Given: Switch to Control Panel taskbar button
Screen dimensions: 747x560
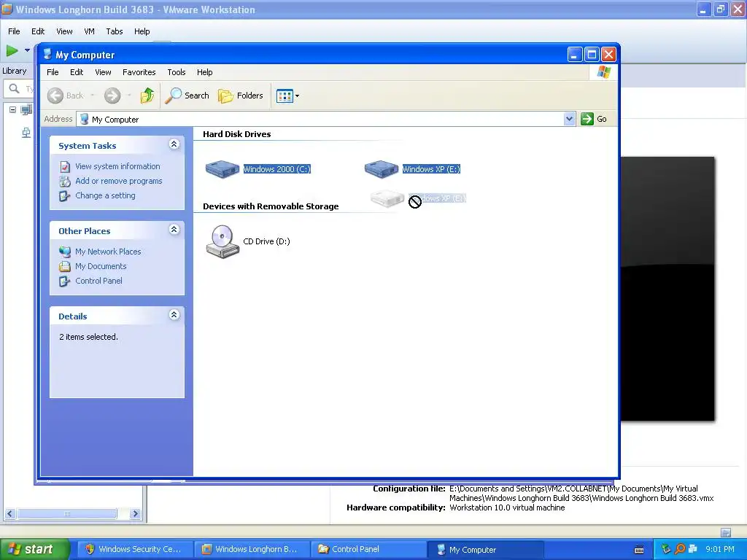Looking at the screenshot, I should (368, 549).
